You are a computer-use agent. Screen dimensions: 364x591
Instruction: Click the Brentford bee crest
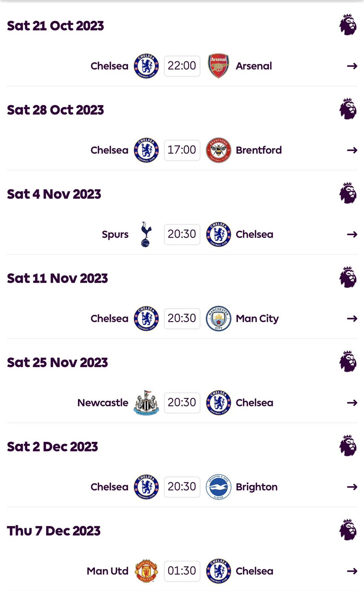pos(218,150)
